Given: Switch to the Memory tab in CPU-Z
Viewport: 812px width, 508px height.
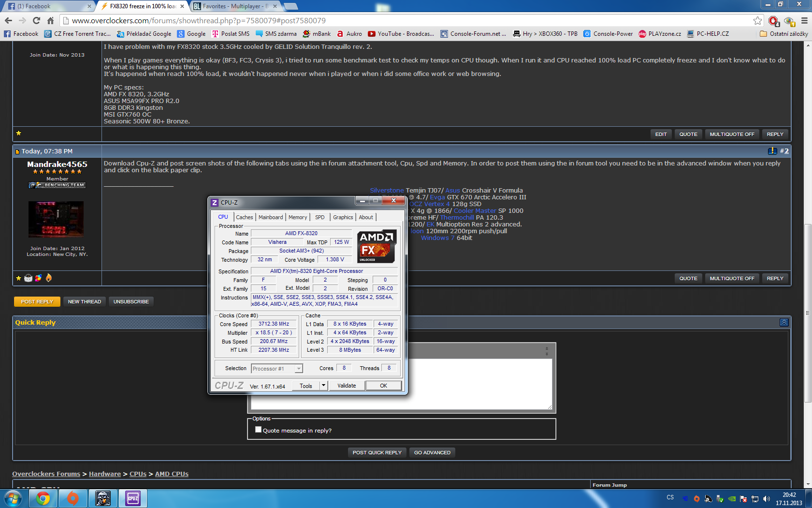Looking at the screenshot, I should (x=298, y=217).
